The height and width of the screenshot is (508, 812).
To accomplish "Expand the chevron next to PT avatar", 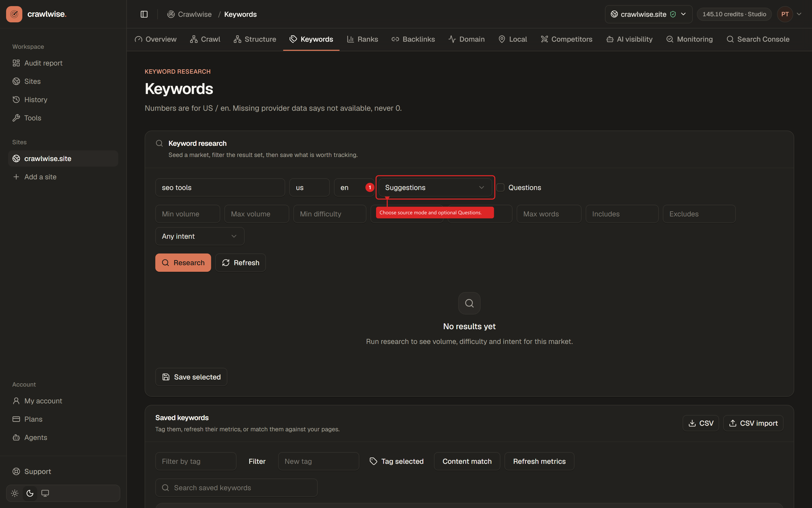I will (799, 14).
